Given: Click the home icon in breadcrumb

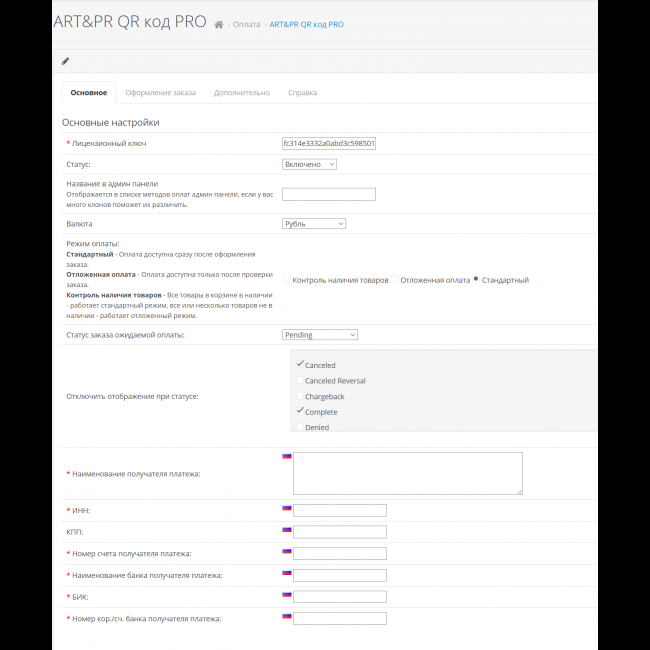Looking at the screenshot, I should (219, 24).
